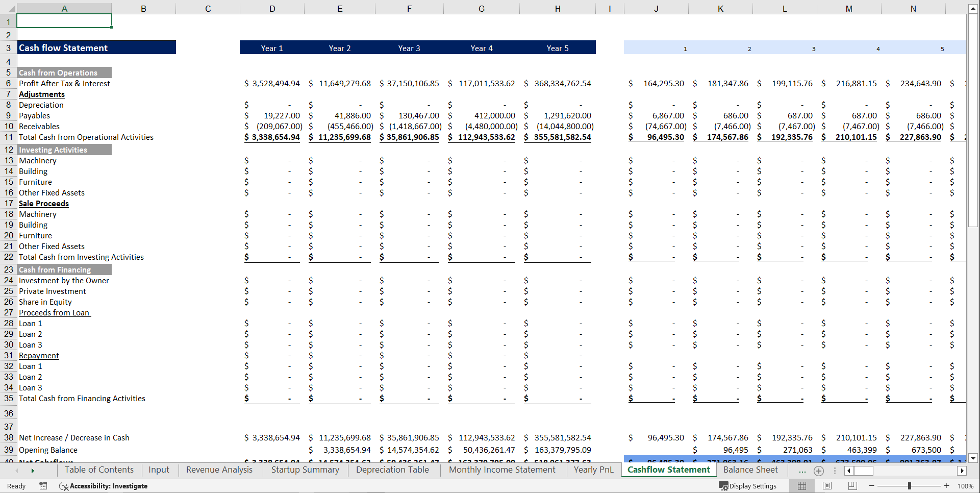Click Cash from Financing section header
This screenshot has width=980, height=493.
(x=64, y=269)
